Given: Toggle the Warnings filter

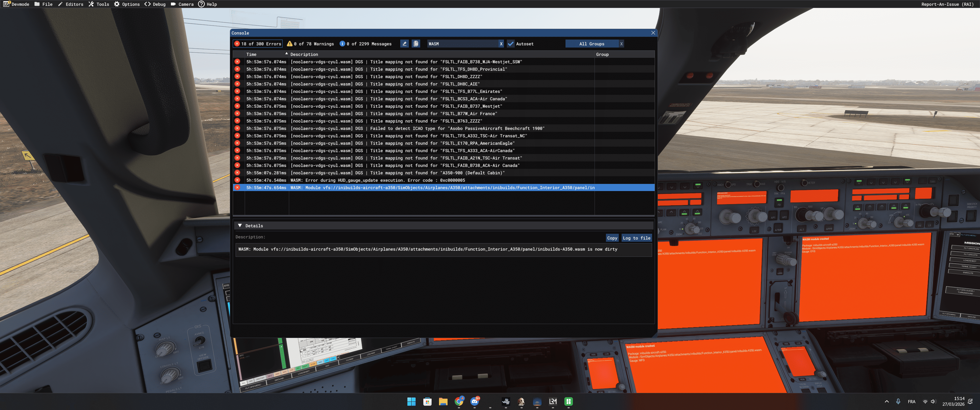Looking at the screenshot, I should click(310, 44).
